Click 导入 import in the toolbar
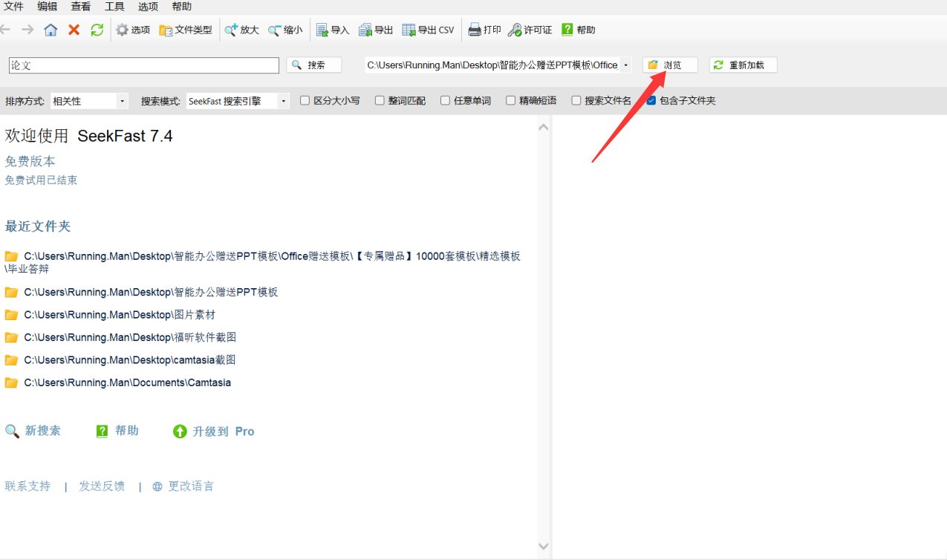 pyautogui.click(x=333, y=30)
